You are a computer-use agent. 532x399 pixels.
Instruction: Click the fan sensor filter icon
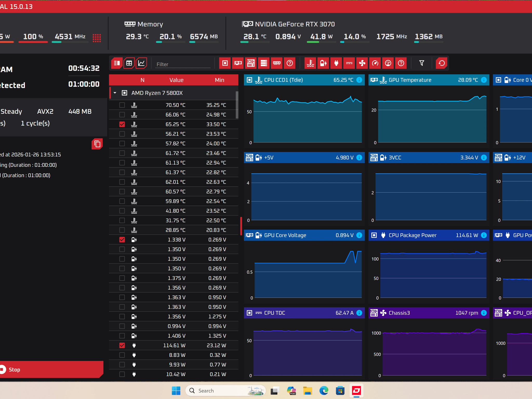[362, 63]
